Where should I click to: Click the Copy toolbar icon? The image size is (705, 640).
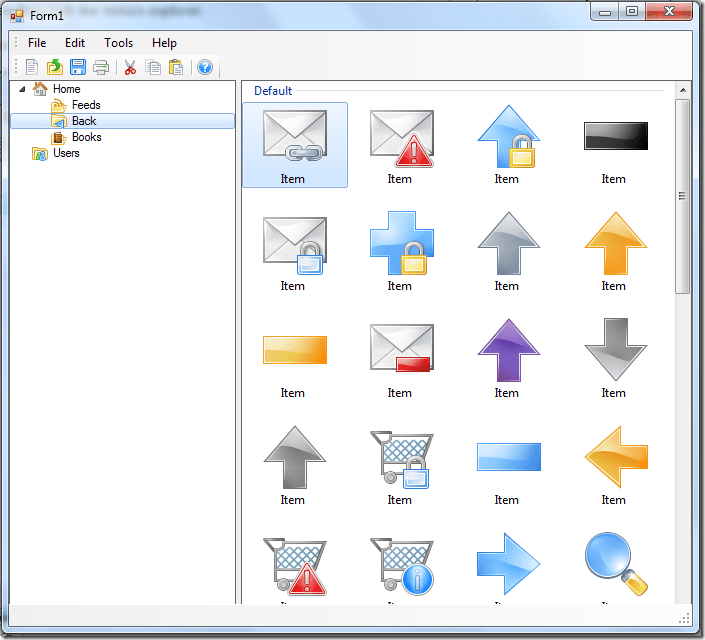pos(153,67)
